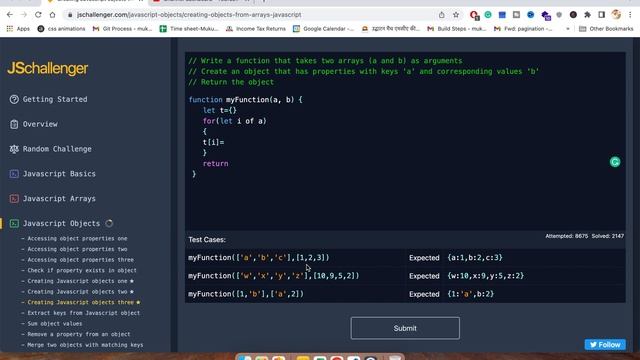Click the Random Challenge gear icon

click(14, 149)
